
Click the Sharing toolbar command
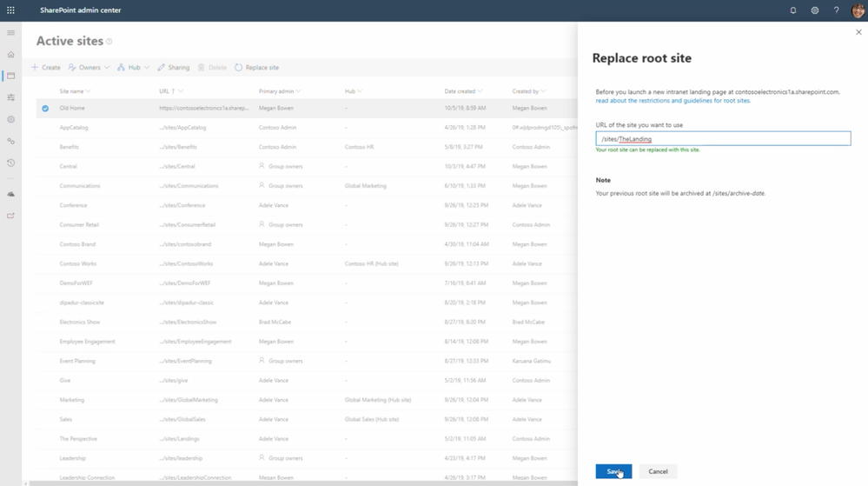coord(173,68)
